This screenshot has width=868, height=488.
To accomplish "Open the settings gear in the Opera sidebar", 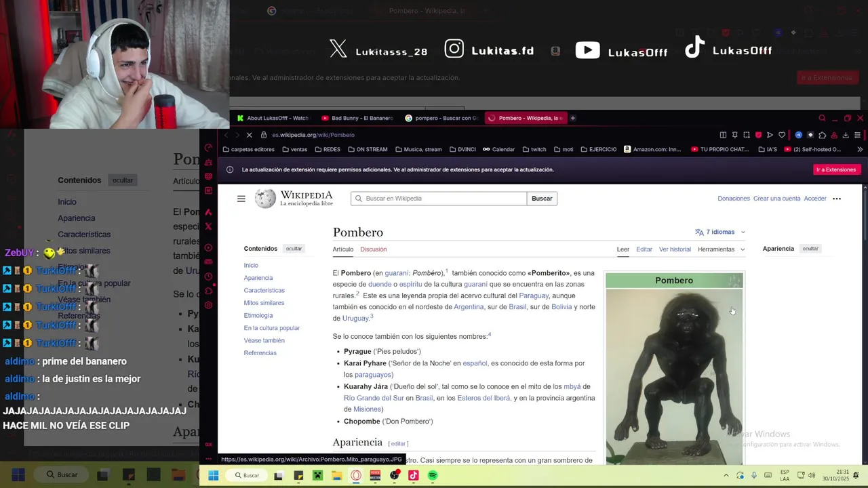I will (208, 305).
